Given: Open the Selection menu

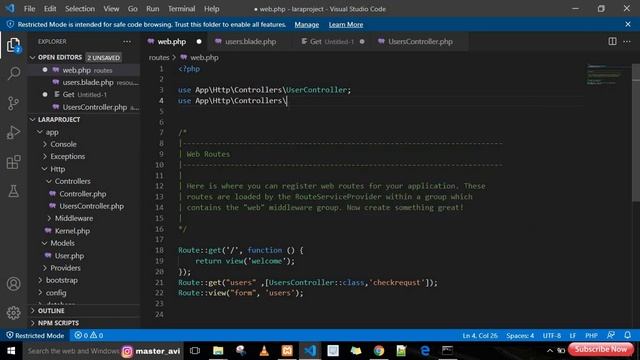Looking at the screenshot, I should tap(80, 9).
